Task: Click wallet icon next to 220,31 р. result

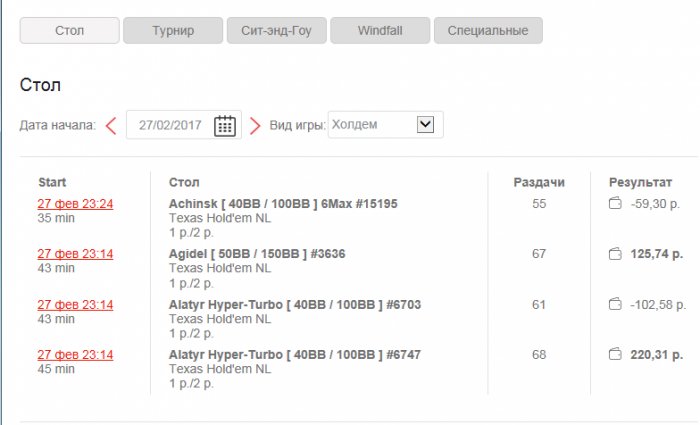Action: [616, 354]
